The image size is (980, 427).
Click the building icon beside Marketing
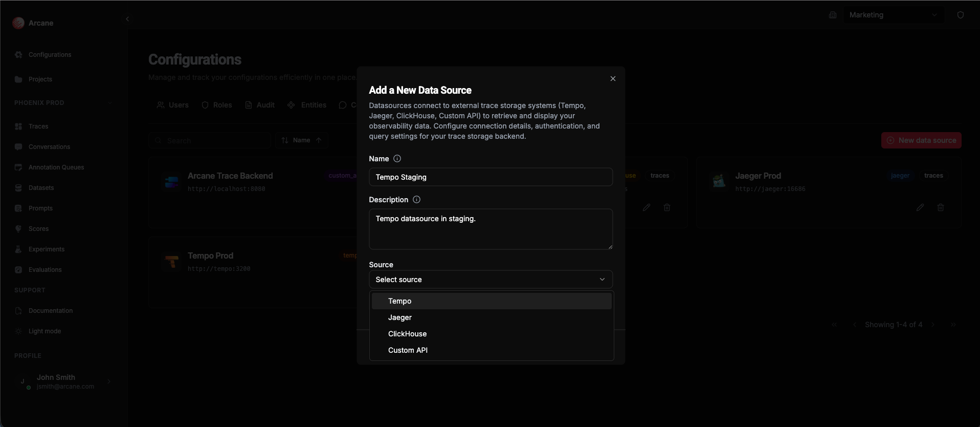tap(833, 15)
